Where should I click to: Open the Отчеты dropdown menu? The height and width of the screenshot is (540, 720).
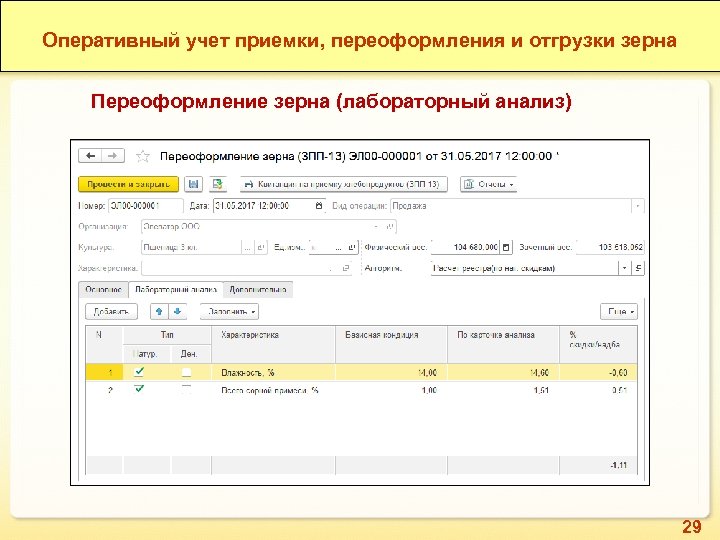tap(489, 184)
